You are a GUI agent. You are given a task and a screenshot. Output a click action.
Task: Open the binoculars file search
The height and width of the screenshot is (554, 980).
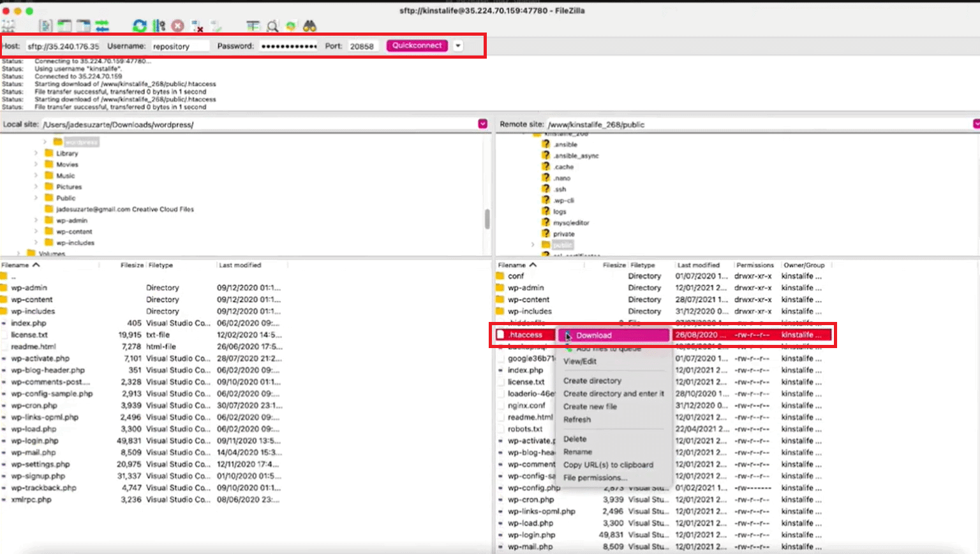click(x=310, y=26)
